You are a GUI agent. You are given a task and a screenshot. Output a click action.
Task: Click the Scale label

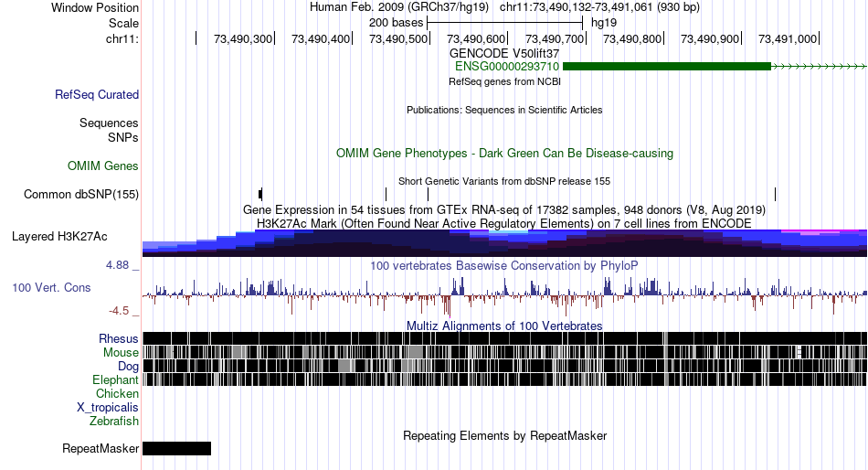pyautogui.click(x=123, y=23)
